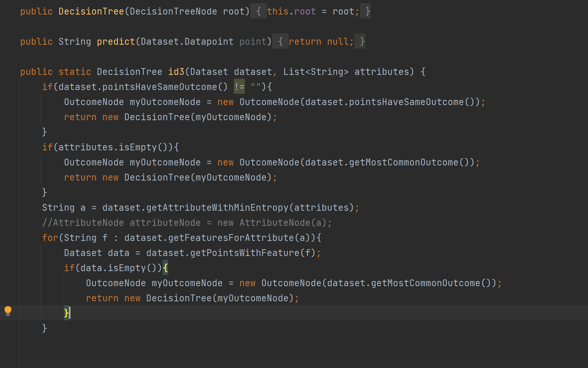This screenshot has width=588, height=368.
Task: Click attributes.isEmpty() condition
Action: (x=113, y=147)
